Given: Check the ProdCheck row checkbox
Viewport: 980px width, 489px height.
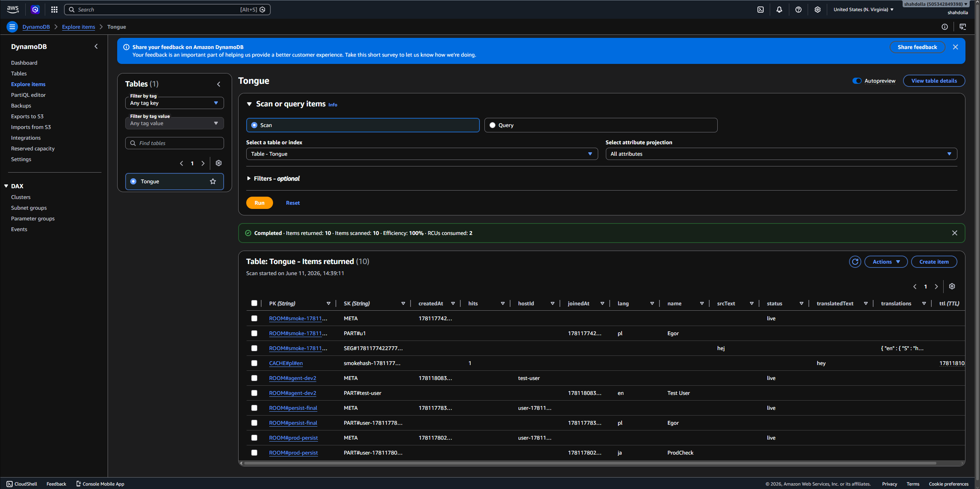Looking at the screenshot, I should (x=254, y=453).
